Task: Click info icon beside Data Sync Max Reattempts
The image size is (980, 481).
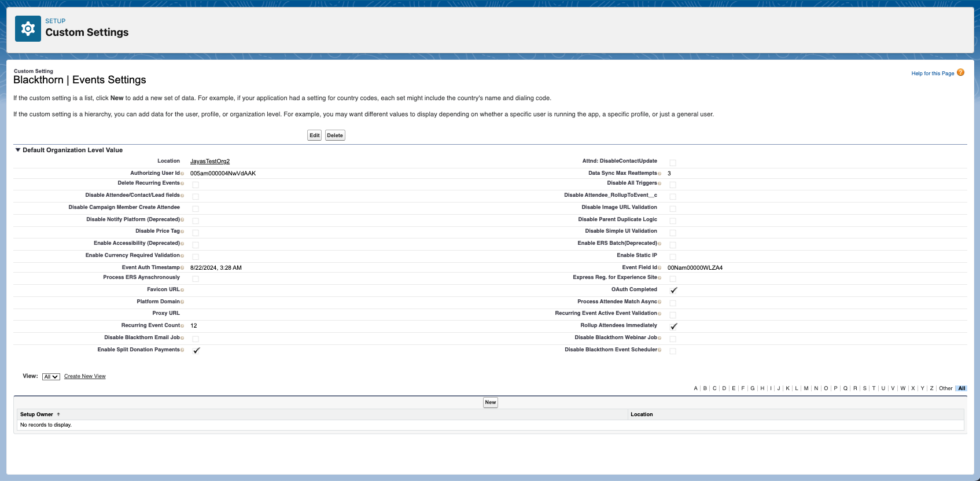Action: point(660,174)
